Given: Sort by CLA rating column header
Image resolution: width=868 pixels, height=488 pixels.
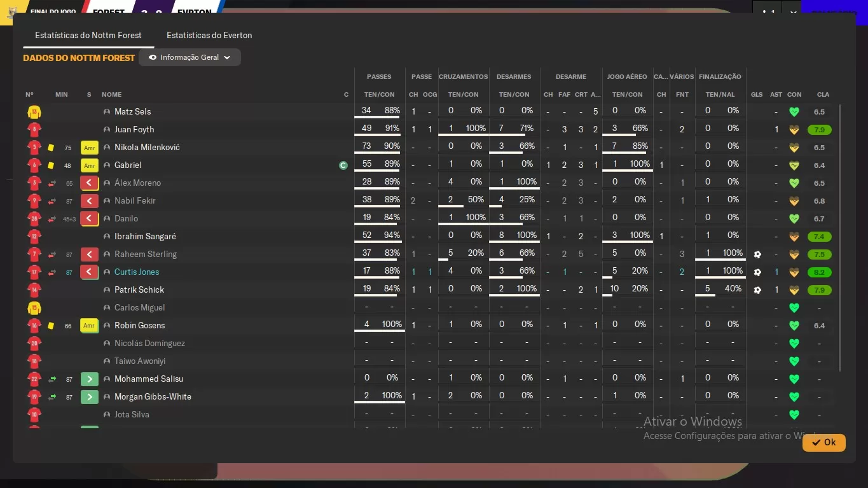Looking at the screenshot, I should coord(823,95).
